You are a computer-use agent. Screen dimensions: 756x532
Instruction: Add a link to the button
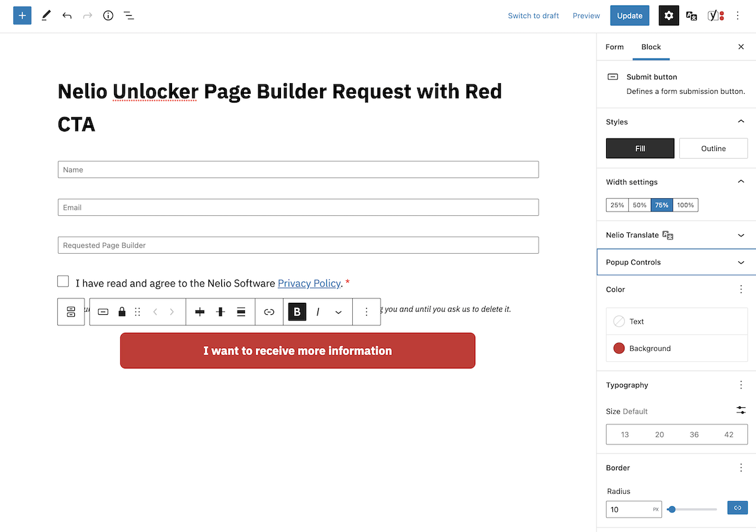click(x=269, y=312)
